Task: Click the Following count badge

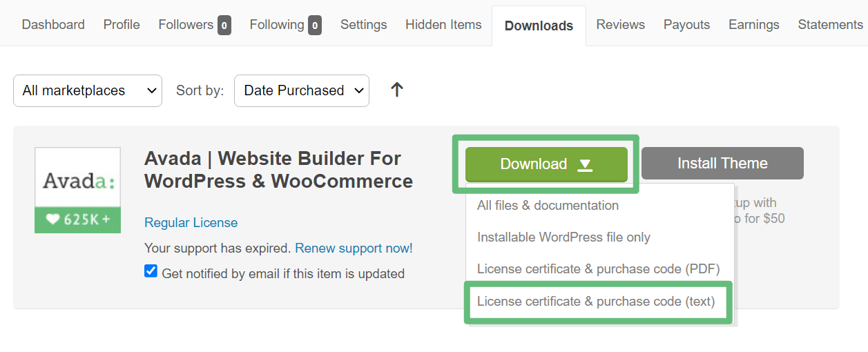Action: 315,26
